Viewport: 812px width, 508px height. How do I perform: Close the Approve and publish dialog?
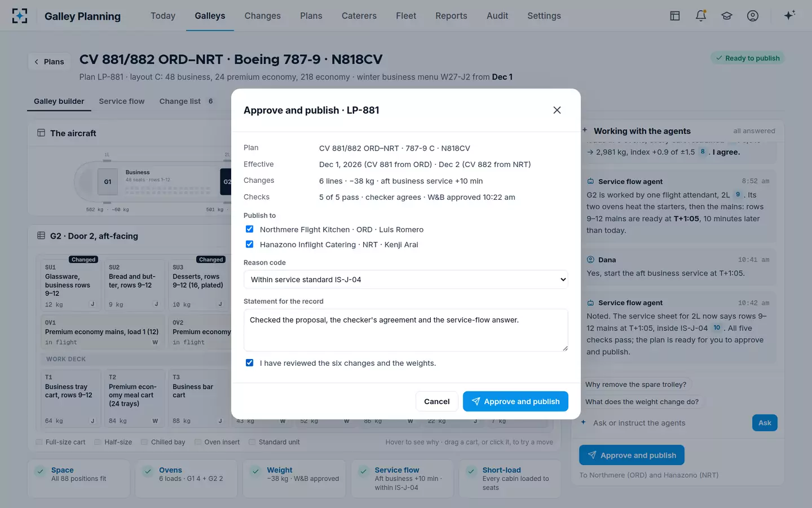click(x=557, y=110)
